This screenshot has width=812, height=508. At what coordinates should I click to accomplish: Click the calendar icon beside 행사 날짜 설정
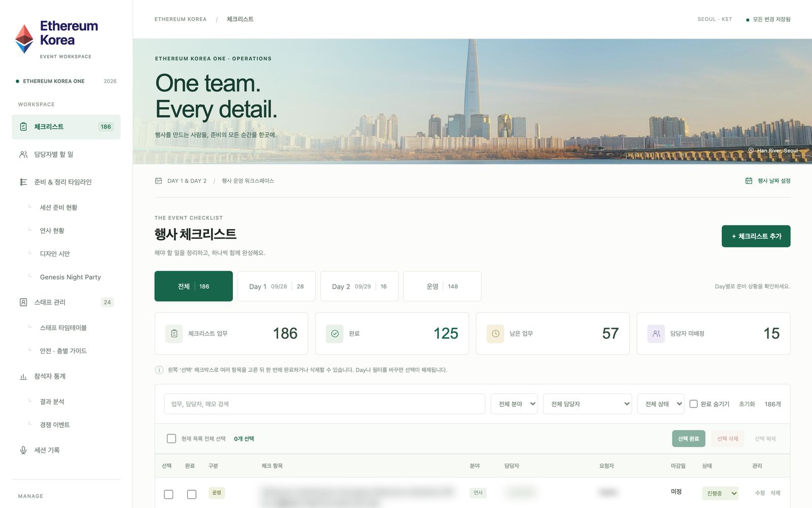(x=749, y=181)
